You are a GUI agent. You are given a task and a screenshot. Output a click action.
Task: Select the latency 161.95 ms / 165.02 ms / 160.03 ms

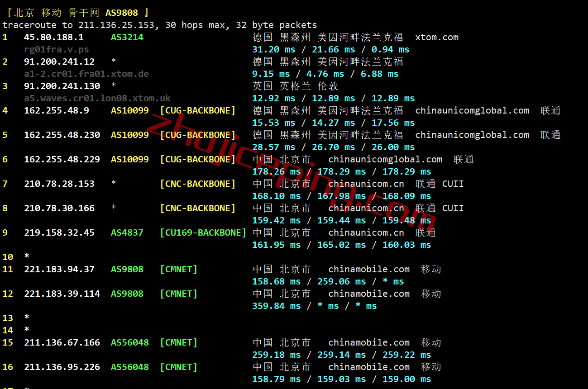(342, 245)
